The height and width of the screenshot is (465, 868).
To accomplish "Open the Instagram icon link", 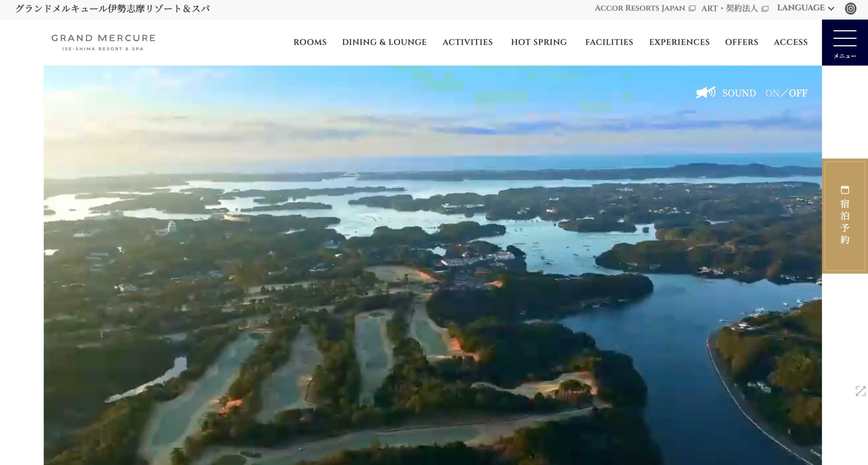I will 850,8.
